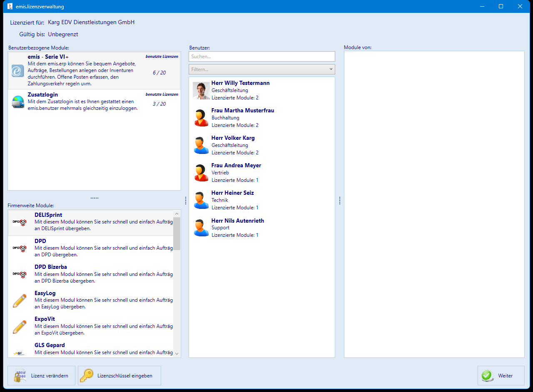This screenshot has height=392, width=533.
Task: Click the Firmenweite Module scrollbar thumb
Action: tap(177, 233)
